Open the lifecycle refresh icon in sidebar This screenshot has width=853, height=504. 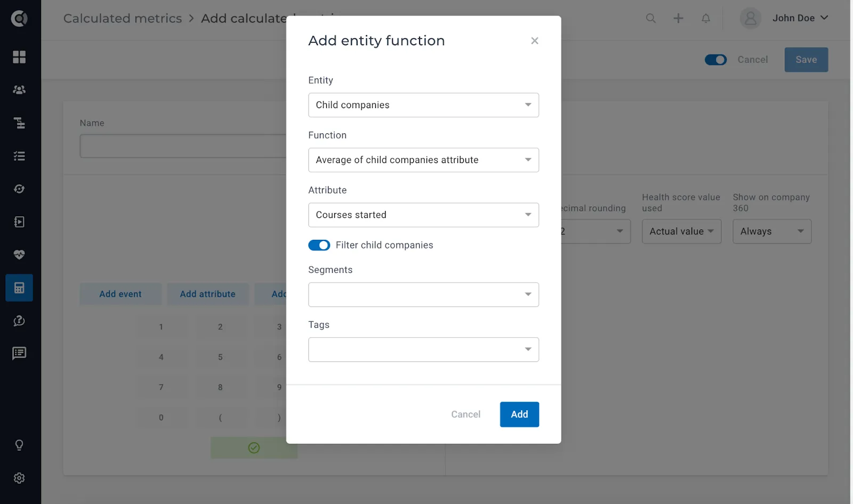point(19,189)
